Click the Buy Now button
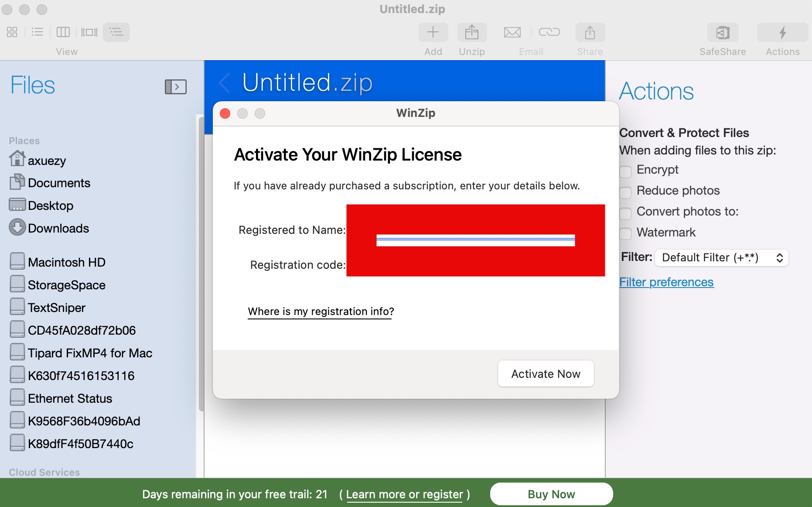812x507 pixels. (551, 494)
